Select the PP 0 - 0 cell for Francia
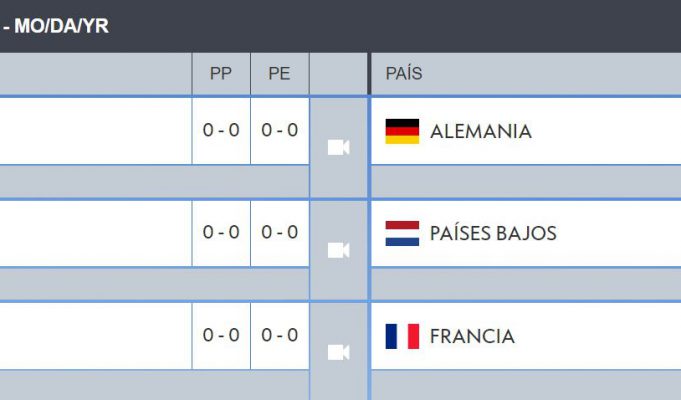Viewport: 681px width, 400px height. point(221,336)
